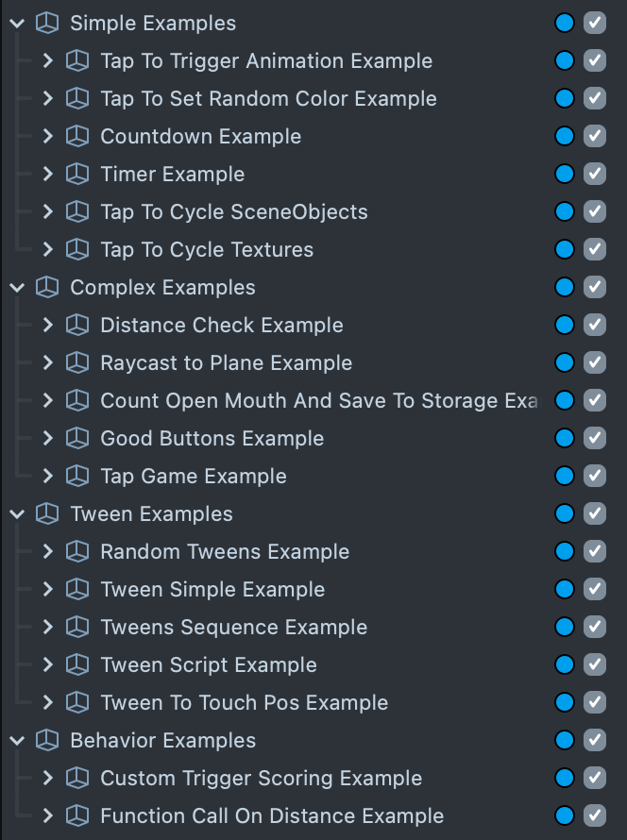Click the object icon for Custom Trigger Scoring Example
Screen dimensions: 627x840
76,778
